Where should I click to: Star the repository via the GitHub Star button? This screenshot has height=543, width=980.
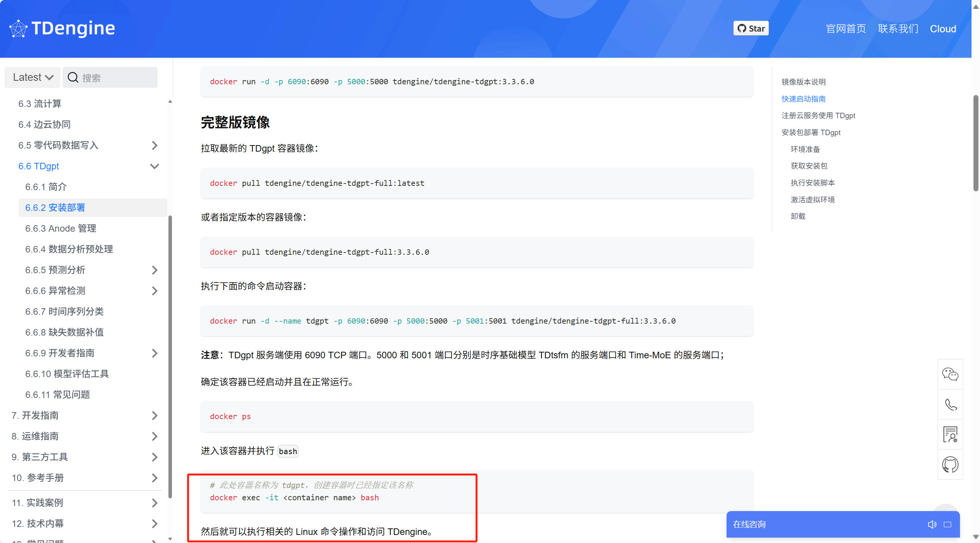coord(750,28)
